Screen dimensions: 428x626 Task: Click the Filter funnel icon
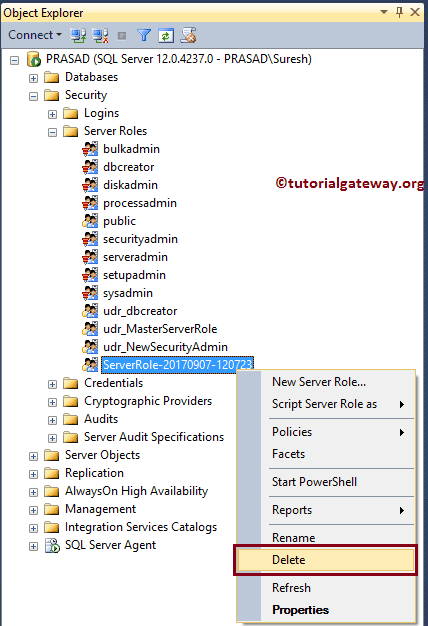pos(144,36)
